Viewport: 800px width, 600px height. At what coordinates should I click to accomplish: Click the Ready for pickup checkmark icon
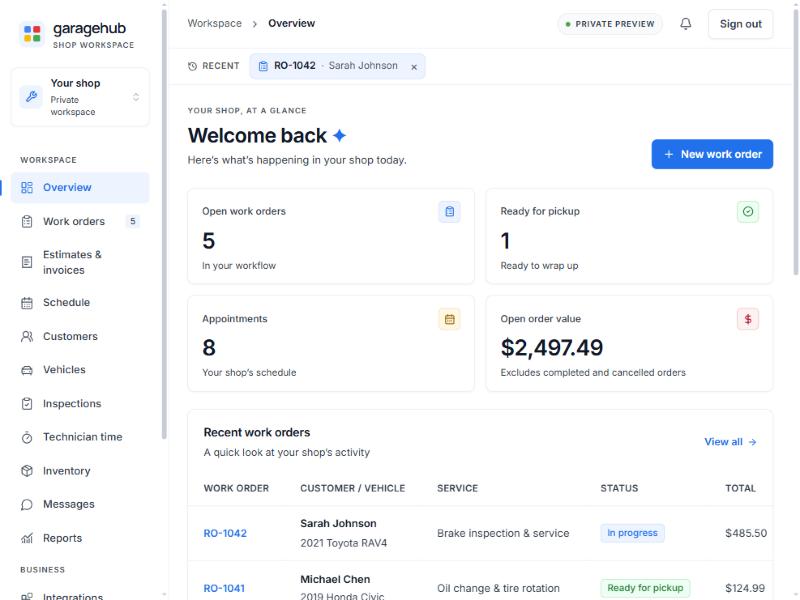point(748,211)
